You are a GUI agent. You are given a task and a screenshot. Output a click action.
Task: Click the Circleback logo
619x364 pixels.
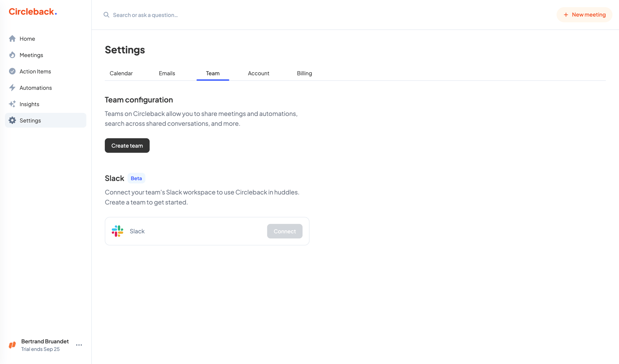32,11
